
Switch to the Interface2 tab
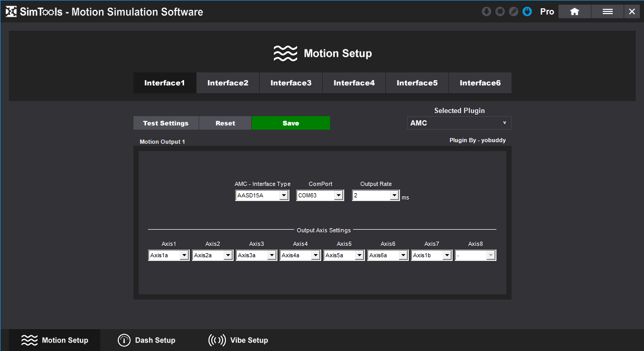click(x=228, y=83)
